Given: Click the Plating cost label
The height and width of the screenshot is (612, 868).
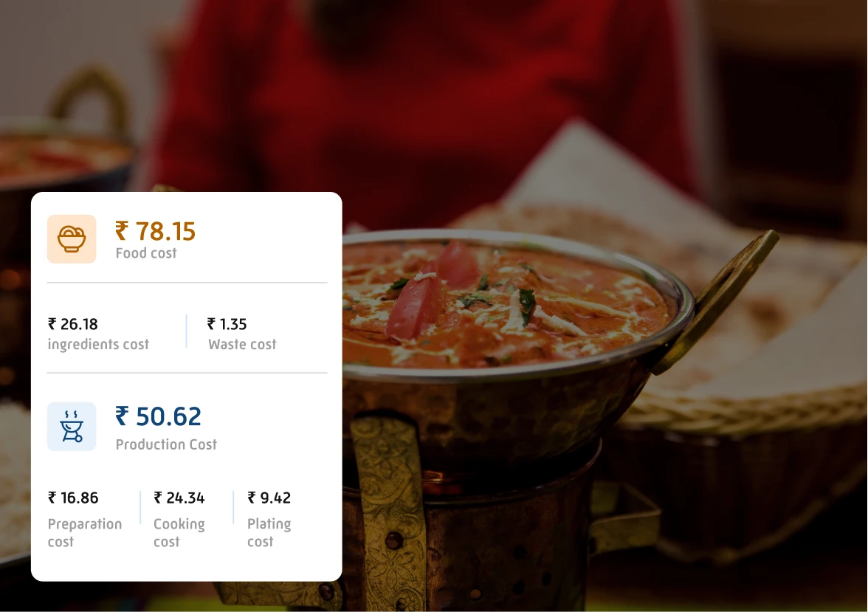Looking at the screenshot, I should point(269,533).
